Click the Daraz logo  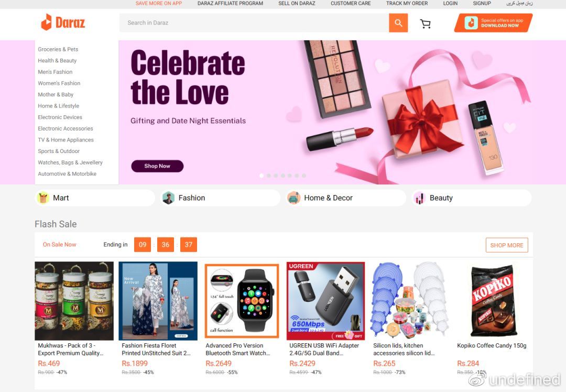click(x=63, y=23)
